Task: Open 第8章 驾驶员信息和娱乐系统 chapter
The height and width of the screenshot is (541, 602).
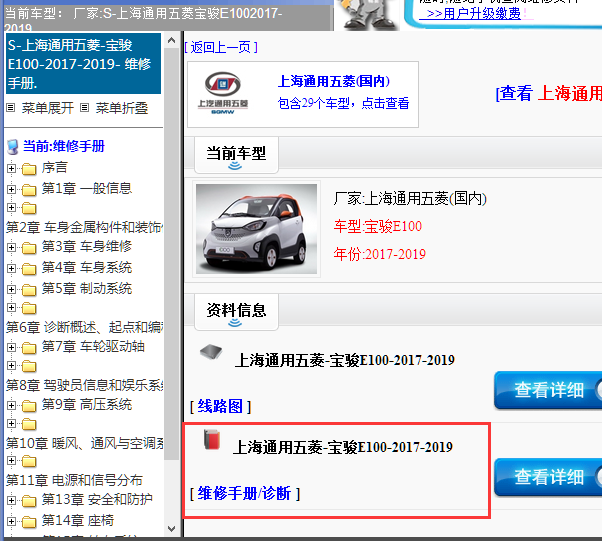Action: pyautogui.click(x=84, y=385)
